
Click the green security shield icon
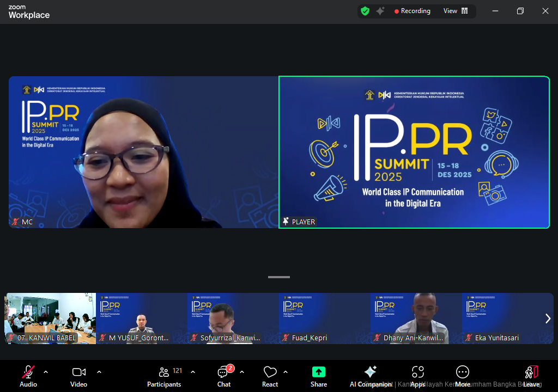click(365, 10)
